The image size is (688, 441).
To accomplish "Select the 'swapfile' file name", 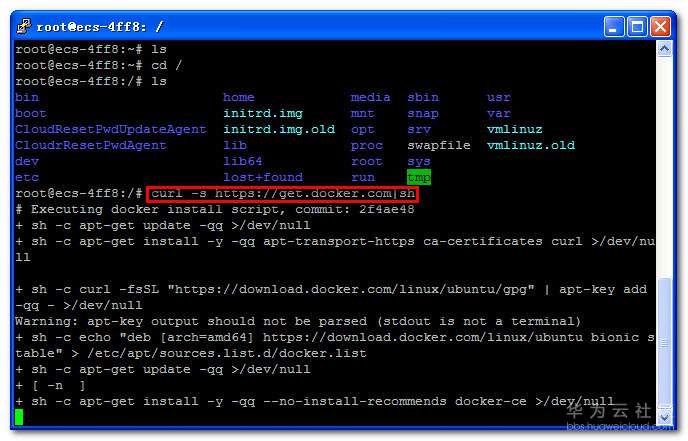I will point(439,145).
